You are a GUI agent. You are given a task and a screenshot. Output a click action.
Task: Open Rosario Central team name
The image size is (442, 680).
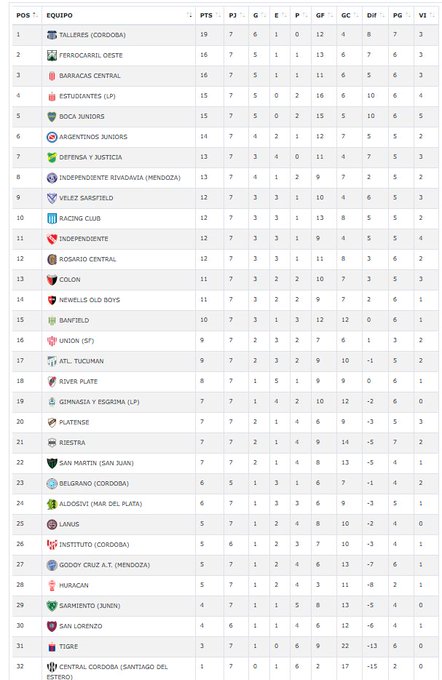coord(88,259)
